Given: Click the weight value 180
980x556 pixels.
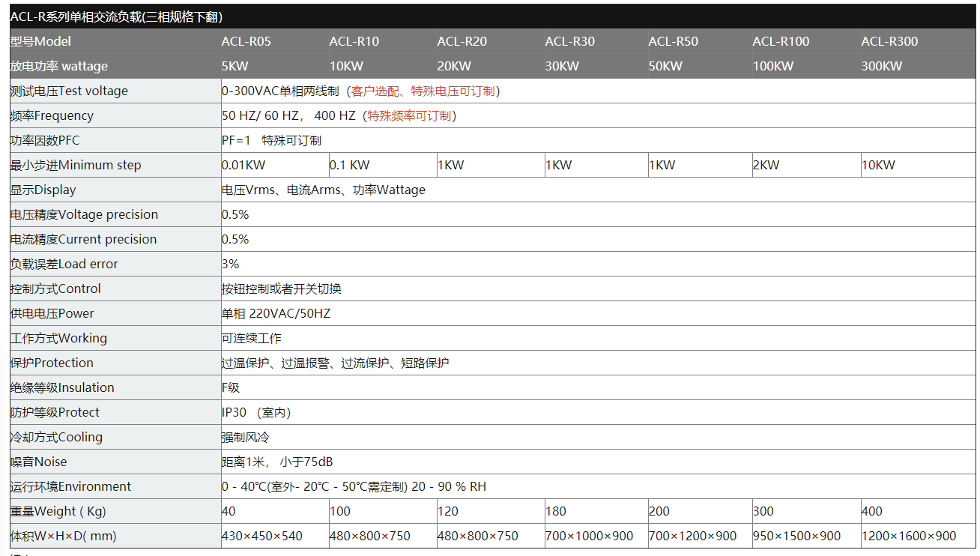Looking at the screenshot, I should click(556, 511).
